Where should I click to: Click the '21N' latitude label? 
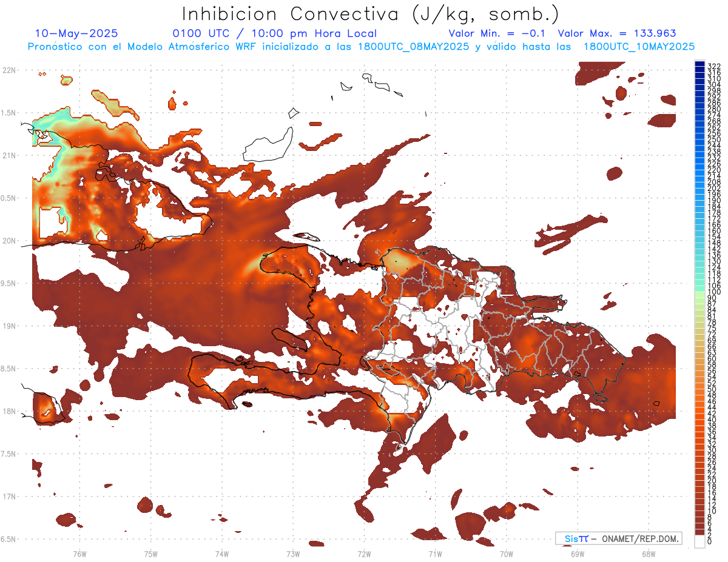coord(9,156)
